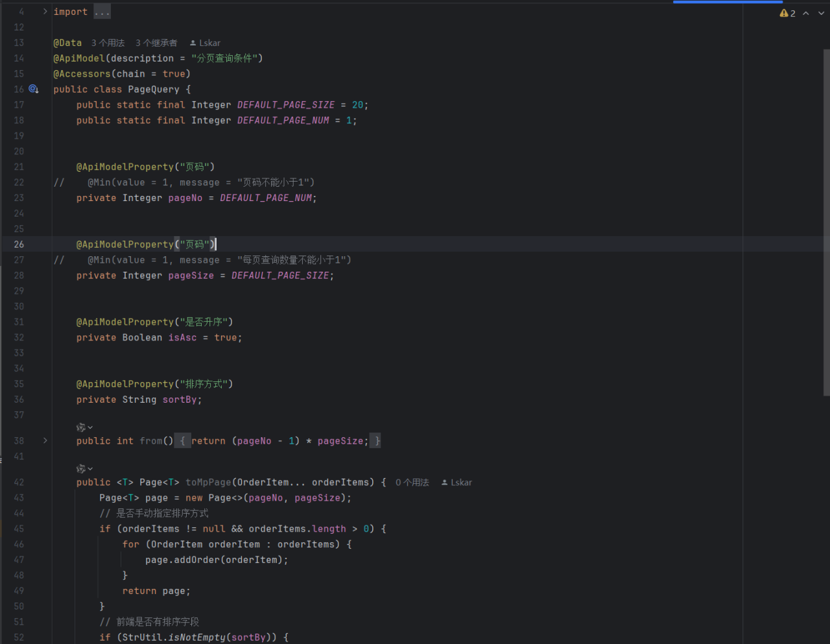Screen dimensions: 830x644
Task: Place caret on PageQuery class name
Action: (154, 89)
